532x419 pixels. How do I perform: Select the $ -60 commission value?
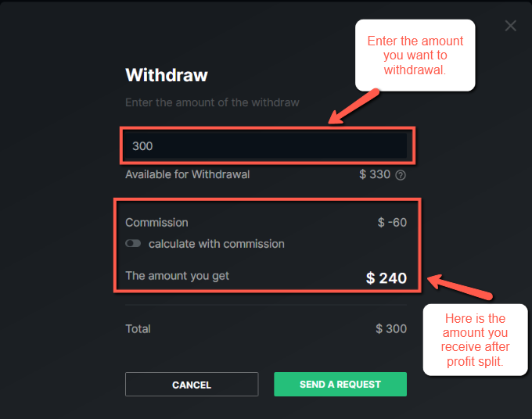392,222
